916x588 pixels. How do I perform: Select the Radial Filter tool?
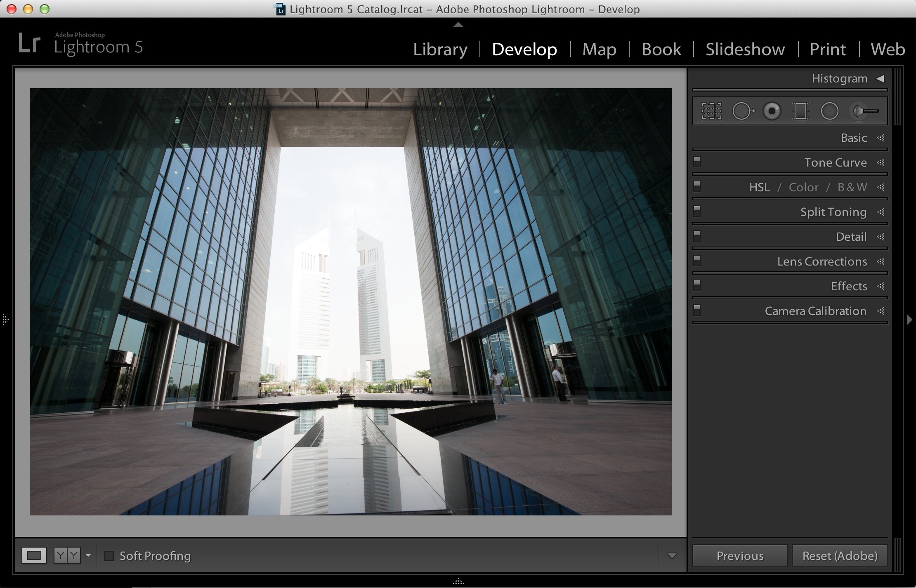pos(829,111)
